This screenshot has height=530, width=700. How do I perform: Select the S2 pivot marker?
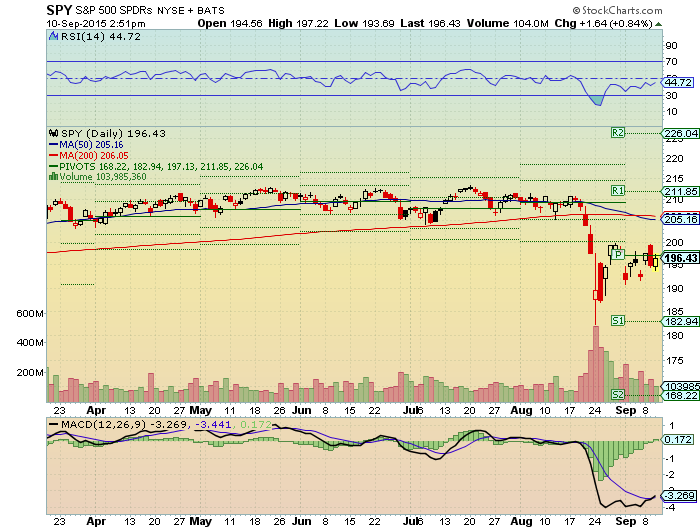618,395
